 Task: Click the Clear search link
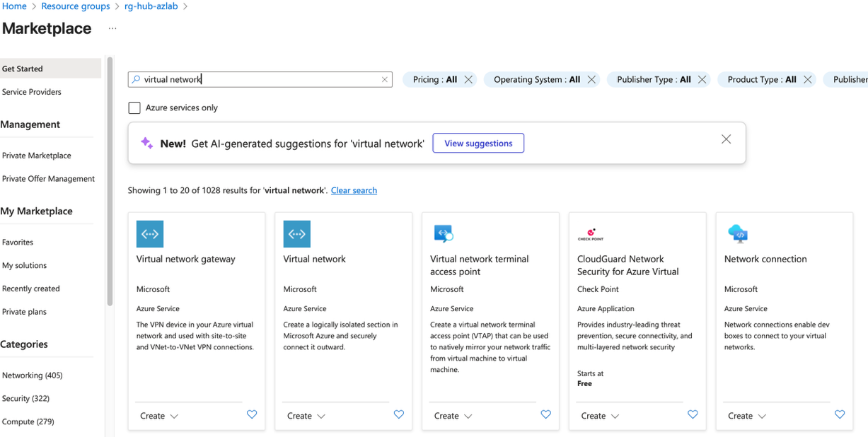pyautogui.click(x=354, y=190)
